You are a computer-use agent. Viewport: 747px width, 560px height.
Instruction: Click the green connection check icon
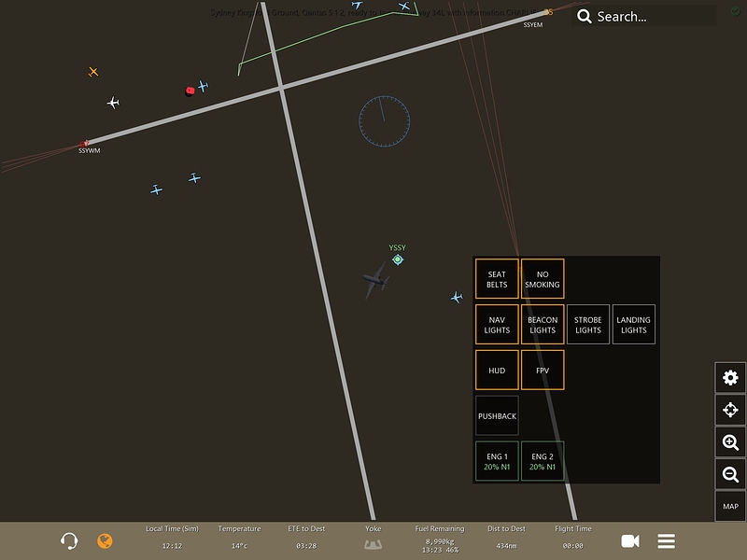click(736, 11)
